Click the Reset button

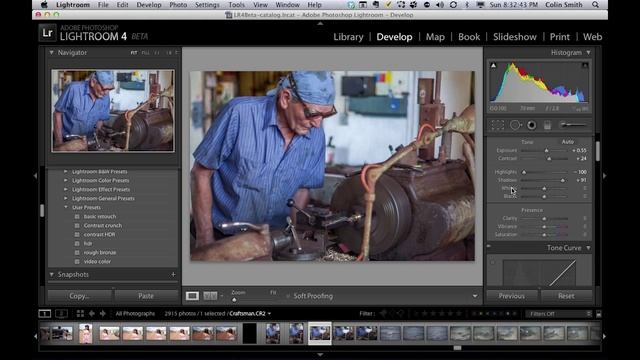(566, 296)
